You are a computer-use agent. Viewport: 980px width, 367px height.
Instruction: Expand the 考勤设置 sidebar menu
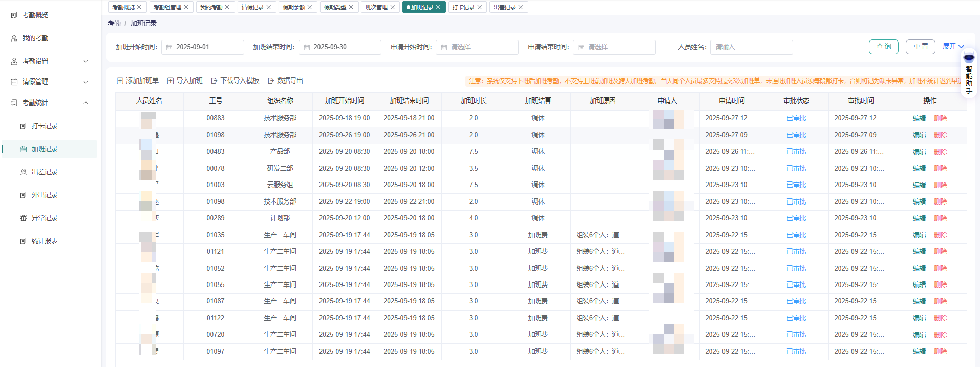click(x=49, y=61)
